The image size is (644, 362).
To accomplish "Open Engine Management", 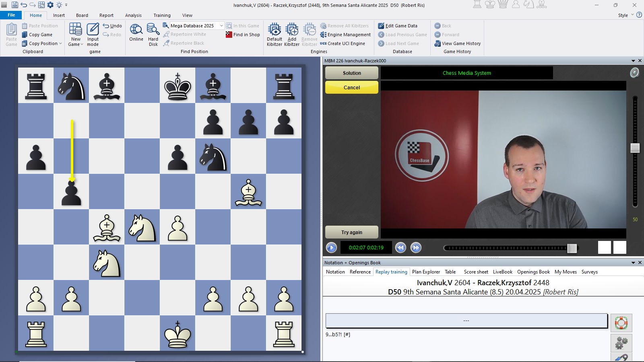I will pos(345,35).
